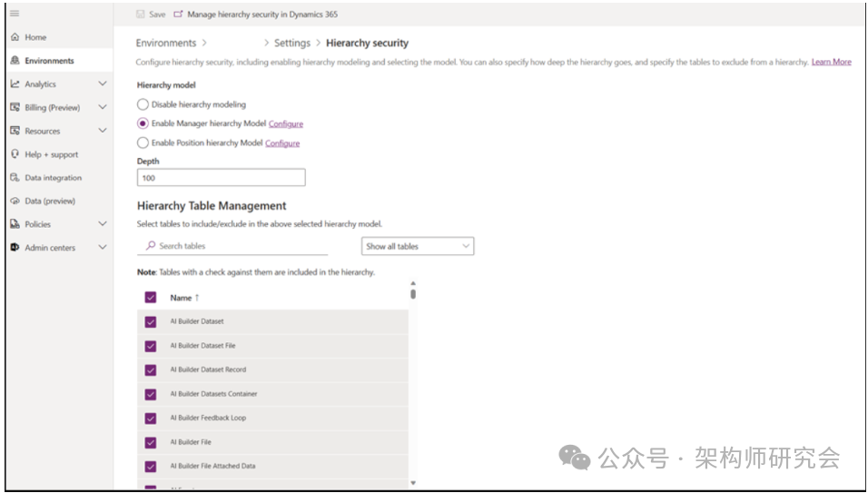Click the Admin centers icon

click(15, 248)
